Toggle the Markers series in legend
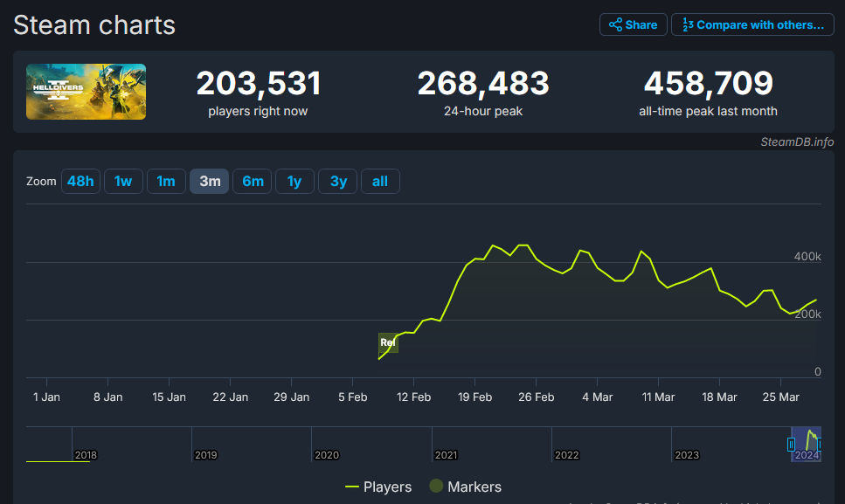Viewport: 845px width, 504px height. [x=466, y=487]
